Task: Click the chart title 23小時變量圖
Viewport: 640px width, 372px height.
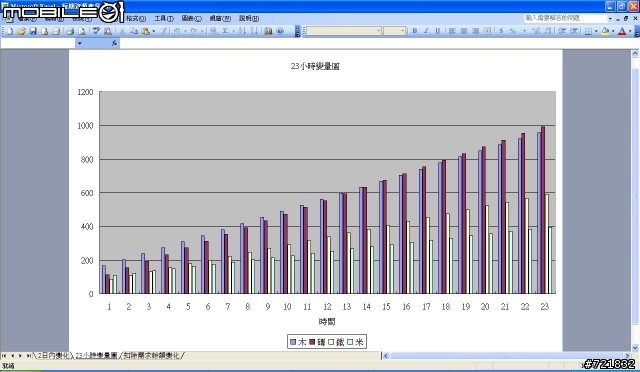Action: pos(315,66)
